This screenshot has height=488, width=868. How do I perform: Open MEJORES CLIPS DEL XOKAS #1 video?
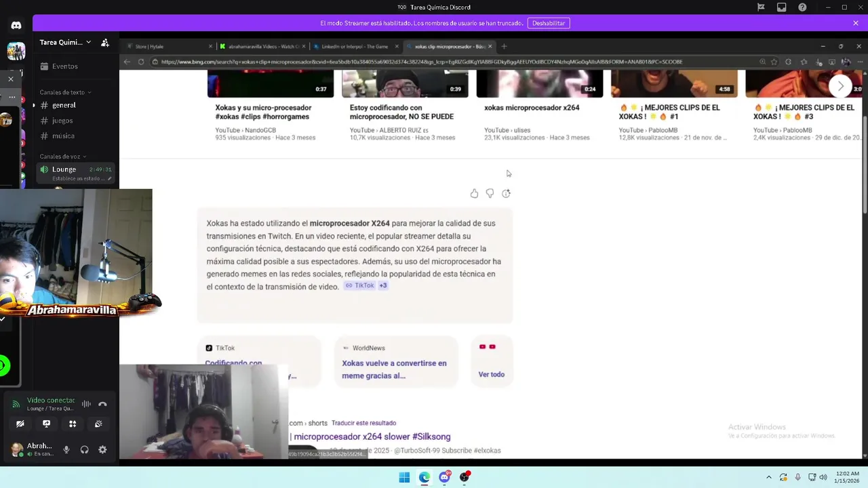coord(669,112)
